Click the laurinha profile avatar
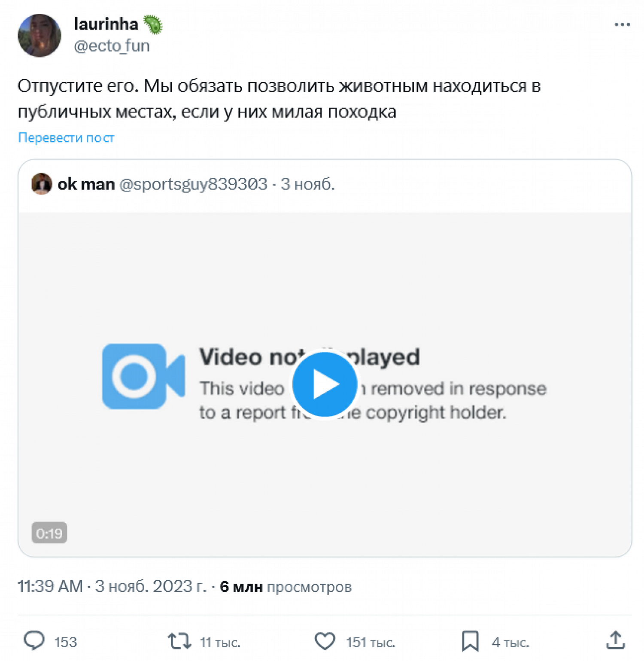The height and width of the screenshot is (661, 644). [x=39, y=36]
